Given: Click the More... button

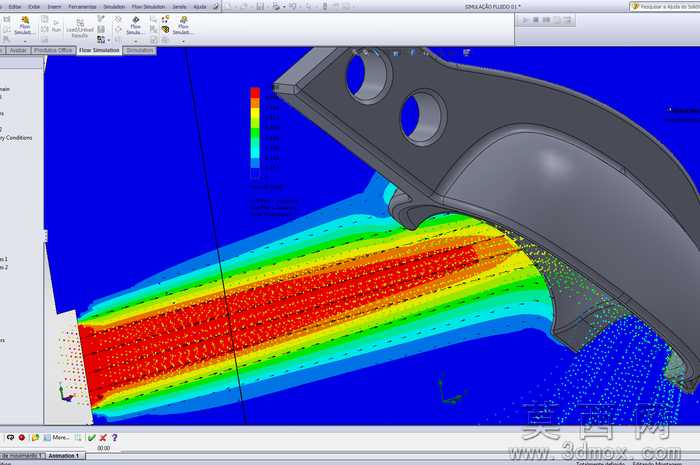Looking at the screenshot, I should point(57,437).
